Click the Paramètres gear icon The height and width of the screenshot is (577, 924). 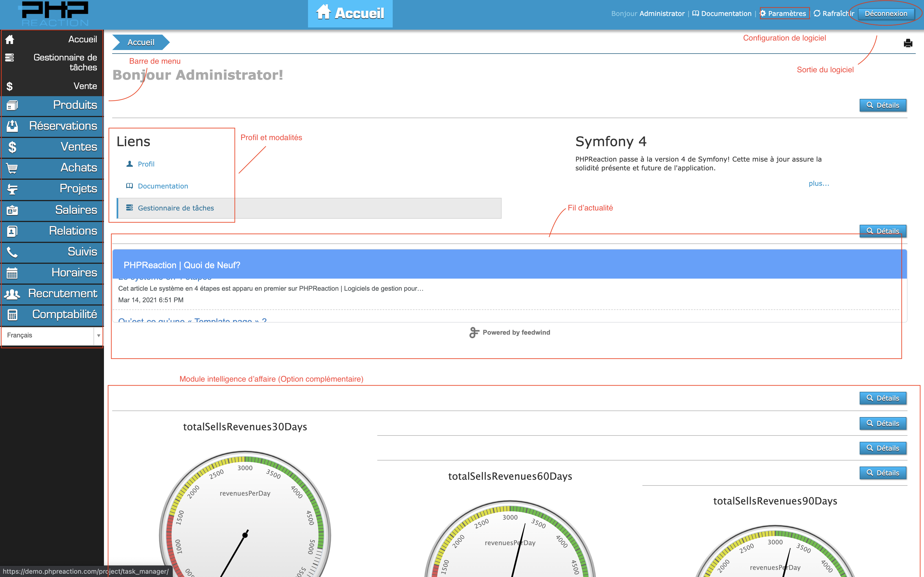point(763,13)
